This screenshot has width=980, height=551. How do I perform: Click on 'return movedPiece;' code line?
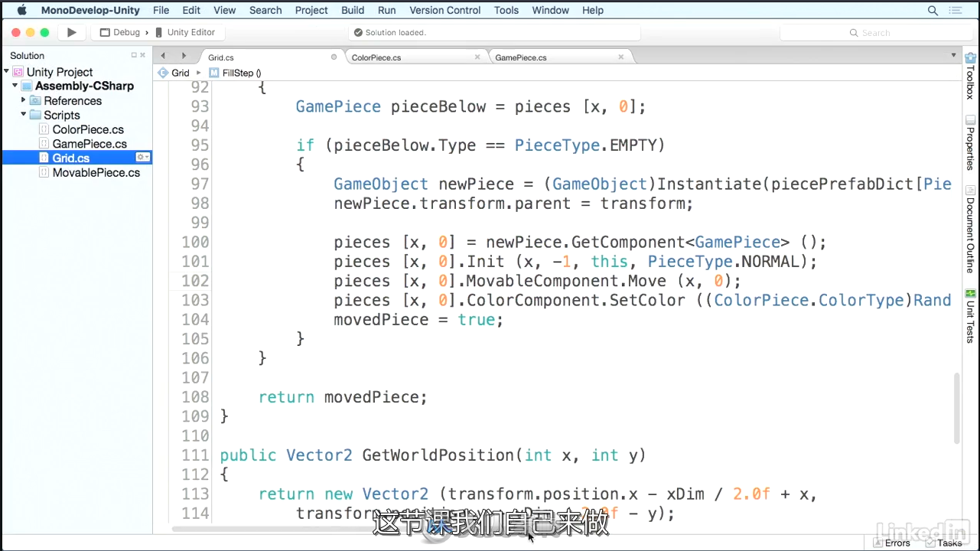tap(343, 397)
